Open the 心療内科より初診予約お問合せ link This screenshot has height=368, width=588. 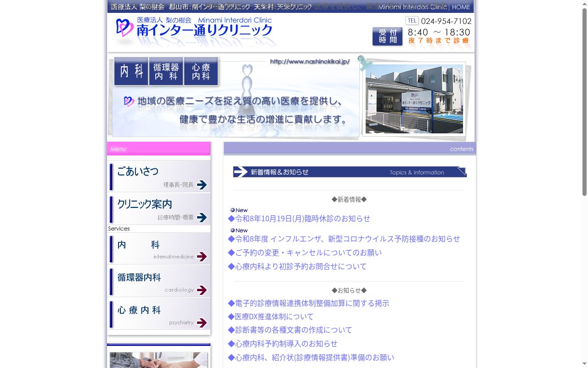(297, 266)
